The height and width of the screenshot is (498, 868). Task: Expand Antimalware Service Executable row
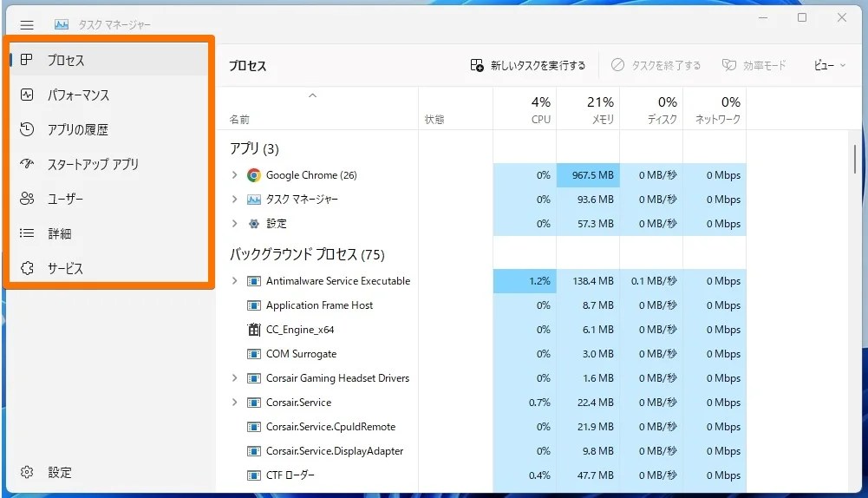[235, 281]
